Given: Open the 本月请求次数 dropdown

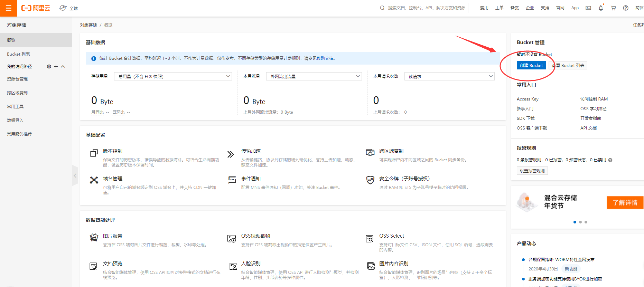Looking at the screenshot, I should tap(449, 76).
